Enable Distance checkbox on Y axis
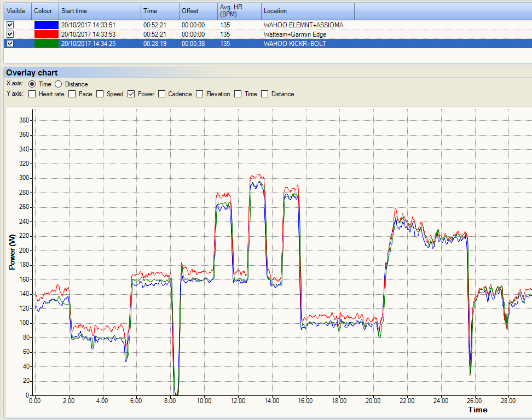532x420 pixels. pos(265,94)
